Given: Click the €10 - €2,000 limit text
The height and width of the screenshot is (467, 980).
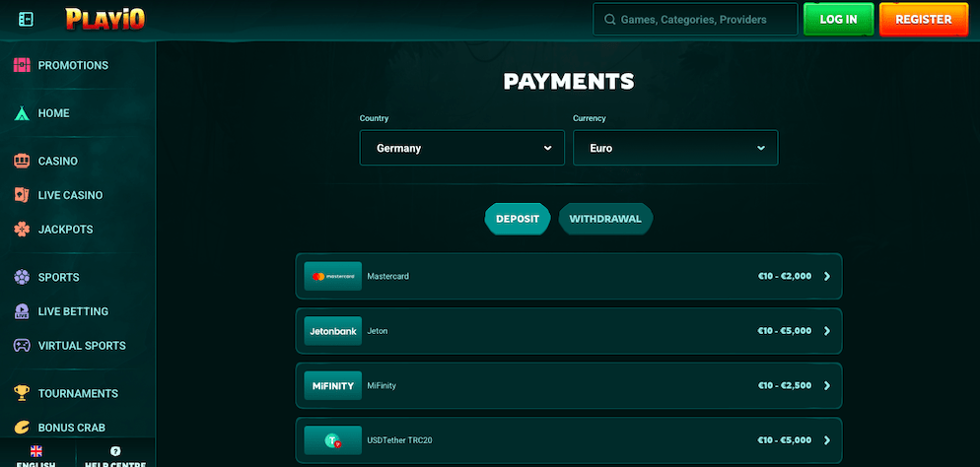Looking at the screenshot, I should (x=785, y=276).
